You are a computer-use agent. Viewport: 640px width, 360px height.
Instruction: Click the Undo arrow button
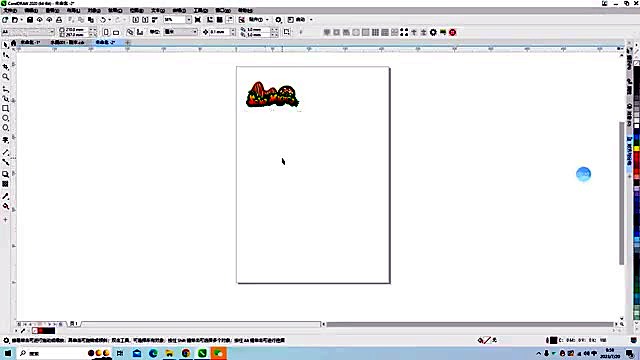click(x=103, y=20)
